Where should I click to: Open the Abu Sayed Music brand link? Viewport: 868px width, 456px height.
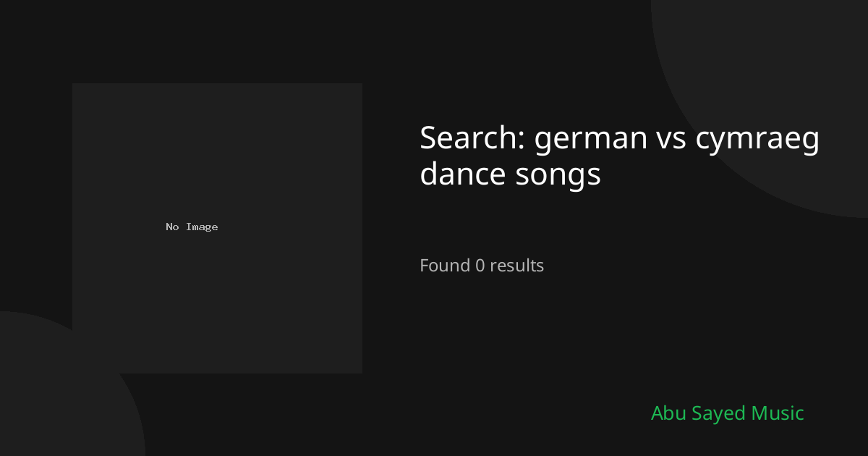[x=727, y=413]
